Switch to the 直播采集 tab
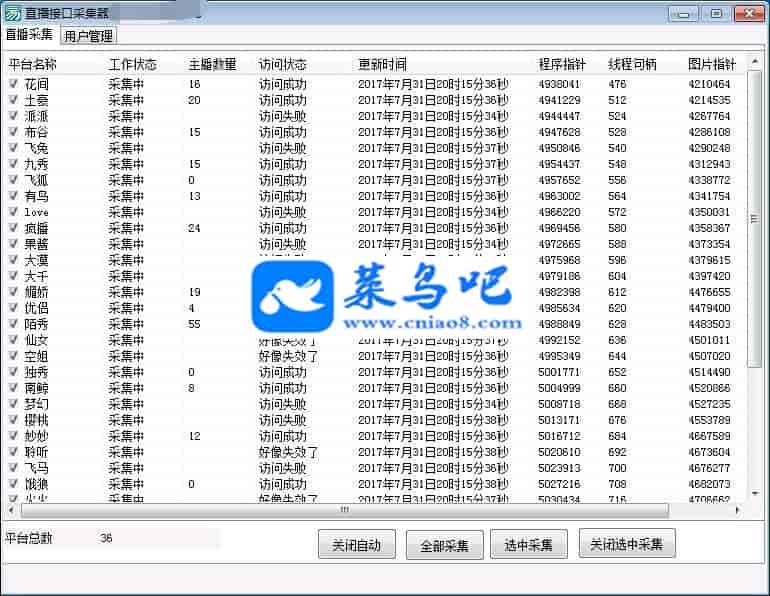770x596 pixels. point(29,34)
